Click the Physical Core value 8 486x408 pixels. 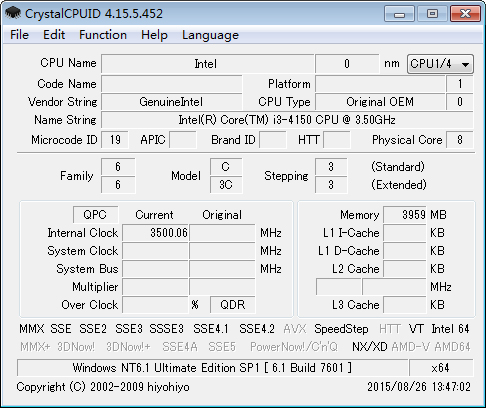[x=460, y=140]
